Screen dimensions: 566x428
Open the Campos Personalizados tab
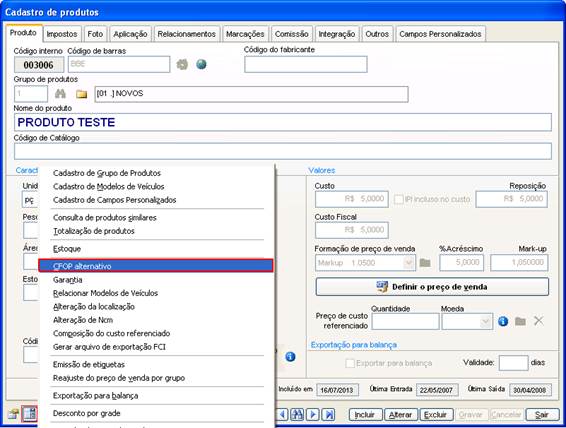tap(440, 34)
